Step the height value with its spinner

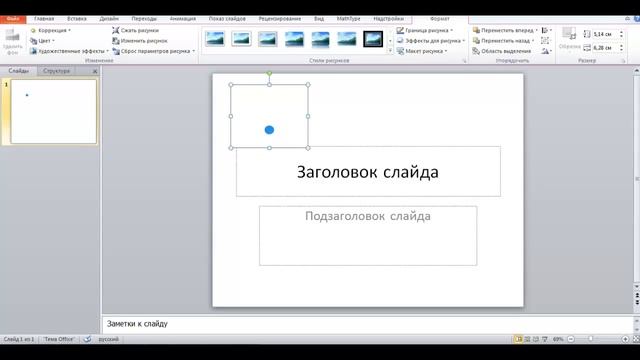(621, 34)
